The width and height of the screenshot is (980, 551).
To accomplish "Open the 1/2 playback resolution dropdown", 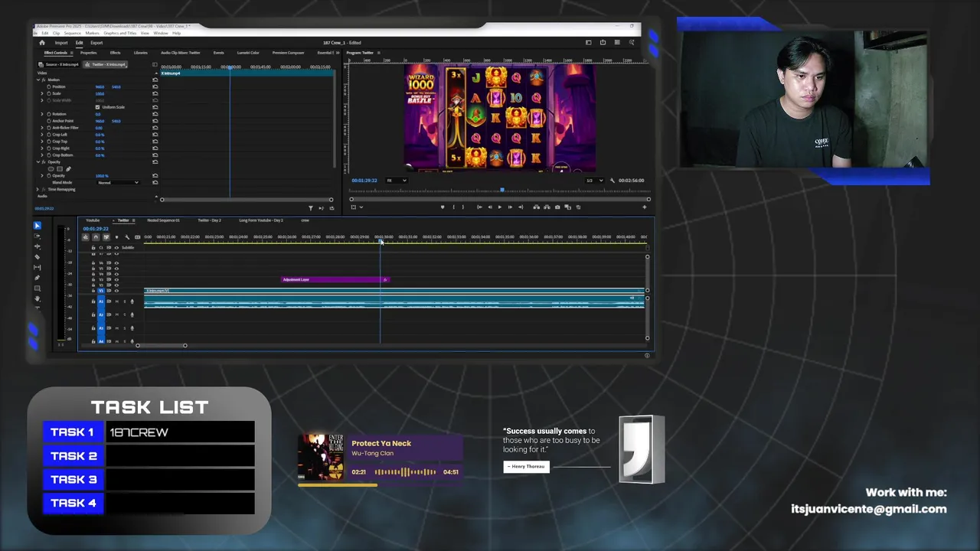I will (x=594, y=181).
